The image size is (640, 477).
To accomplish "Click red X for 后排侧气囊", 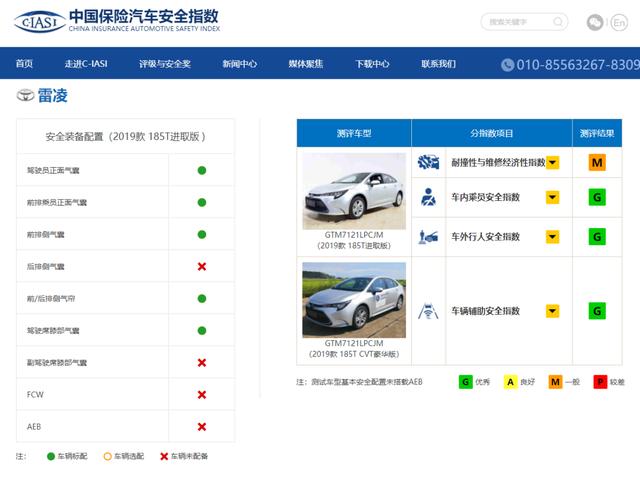I will (202, 266).
